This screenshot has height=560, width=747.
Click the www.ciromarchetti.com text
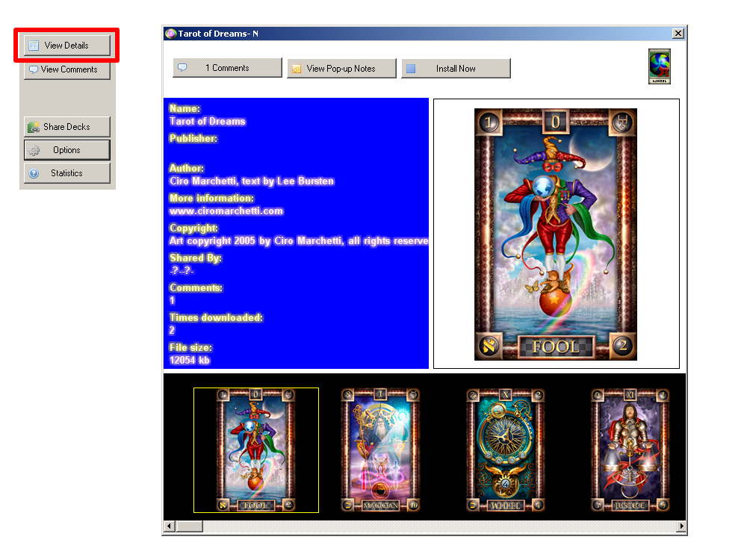click(x=226, y=211)
